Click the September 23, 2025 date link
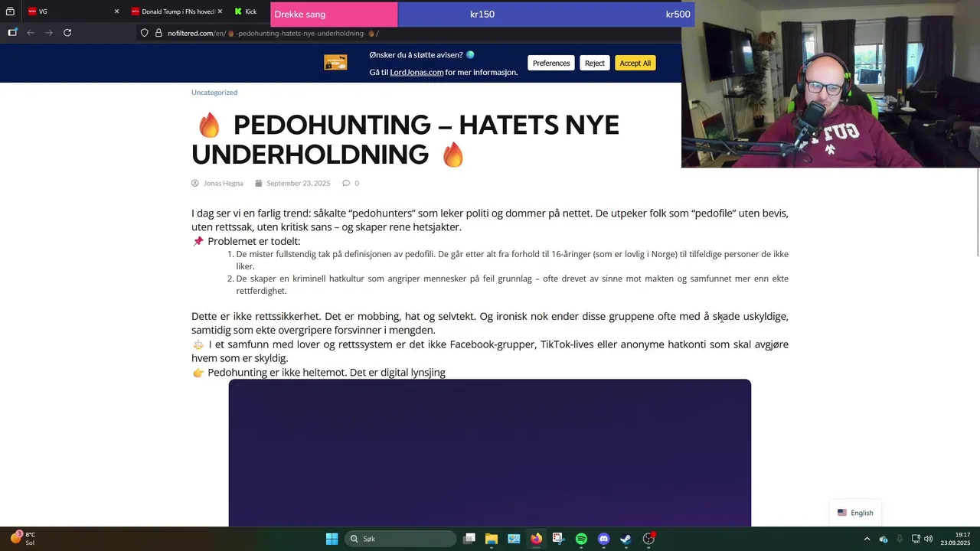The height and width of the screenshot is (551, 980). pyautogui.click(x=299, y=183)
